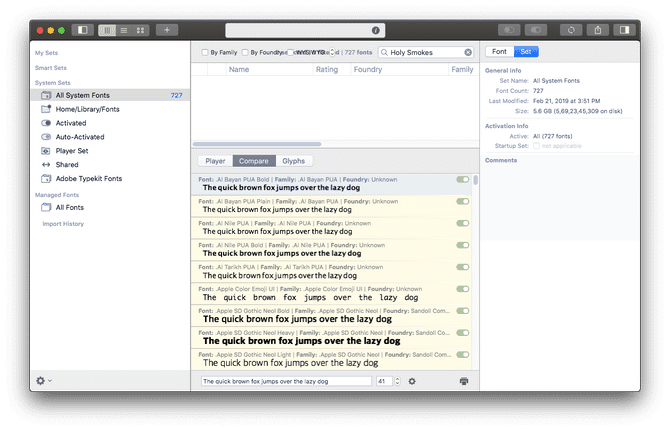Viewport: 670px width, 431px height.
Task: Click the search magnifier icon
Action: click(384, 52)
